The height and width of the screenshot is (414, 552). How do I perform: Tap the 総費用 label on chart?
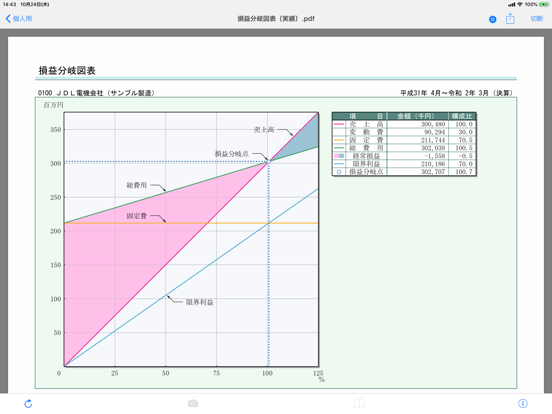coord(137,185)
